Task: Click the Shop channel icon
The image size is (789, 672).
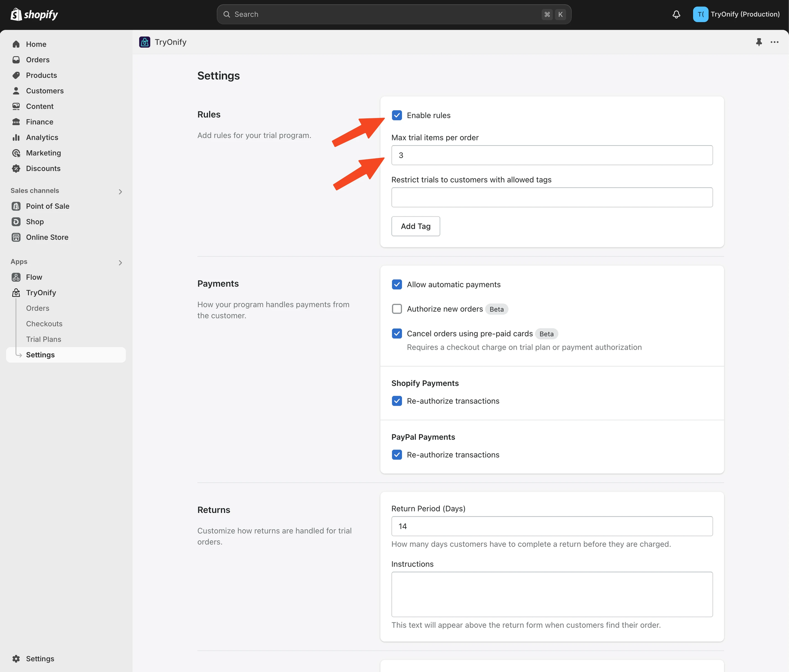Action: (16, 222)
